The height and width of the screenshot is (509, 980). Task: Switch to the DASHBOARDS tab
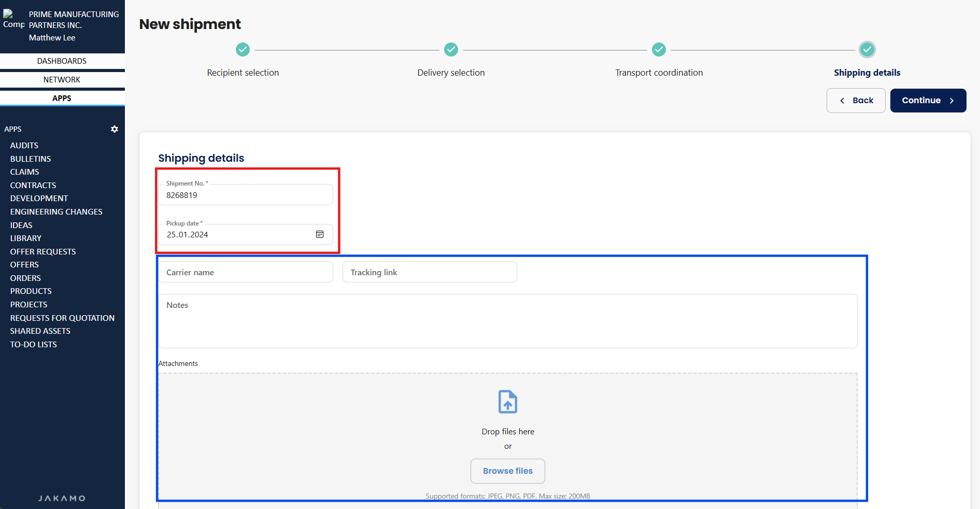pyautogui.click(x=62, y=61)
